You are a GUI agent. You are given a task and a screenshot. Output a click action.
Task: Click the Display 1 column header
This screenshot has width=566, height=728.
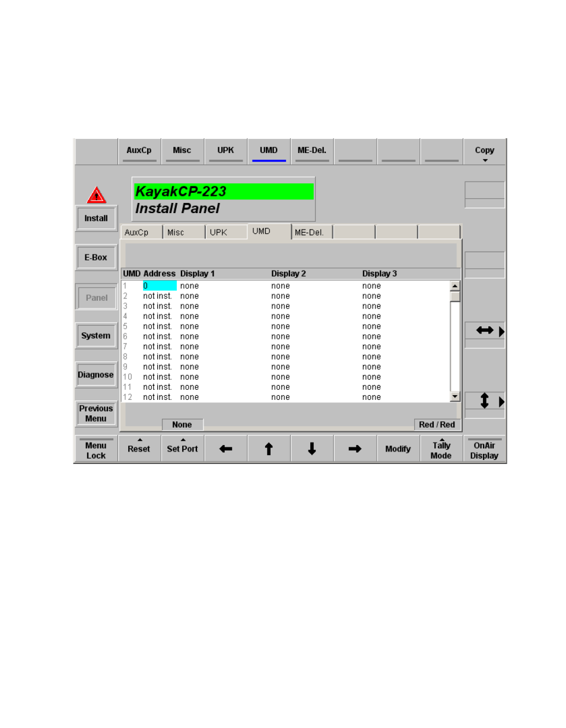pos(198,274)
